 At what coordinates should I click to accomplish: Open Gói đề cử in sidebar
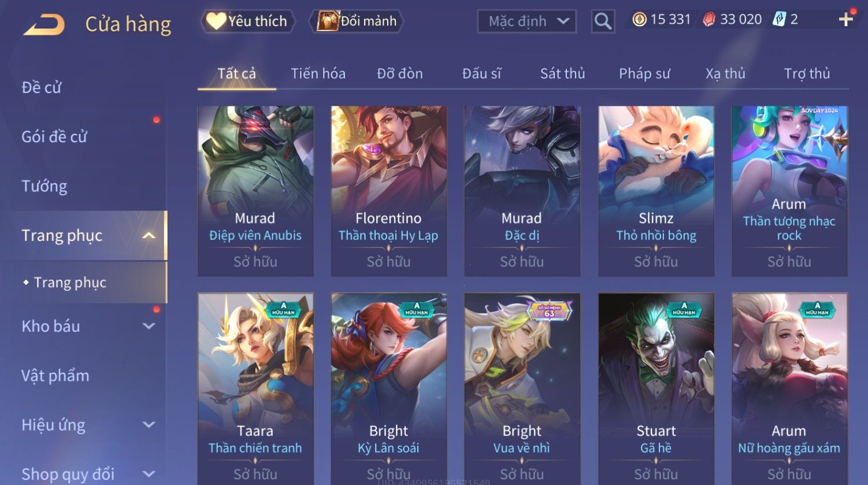(54, 136)
